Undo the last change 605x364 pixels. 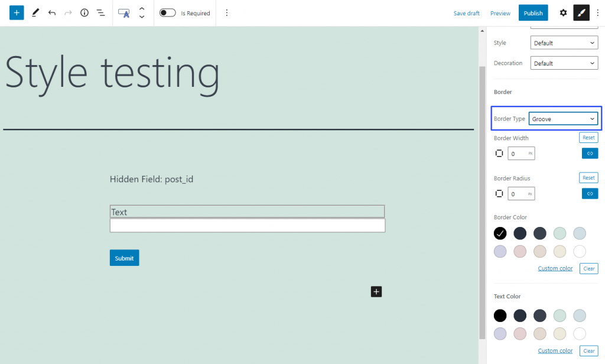tap(52, 13)
